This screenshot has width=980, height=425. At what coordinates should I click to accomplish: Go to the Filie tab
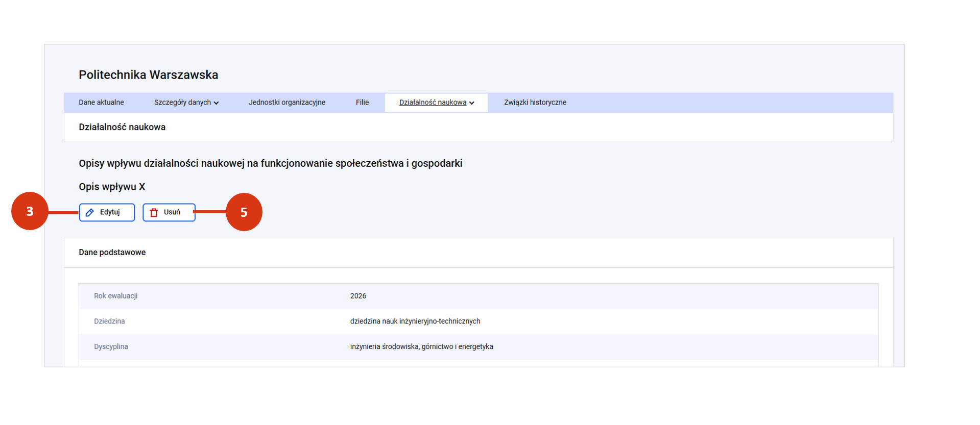[362, 103]
